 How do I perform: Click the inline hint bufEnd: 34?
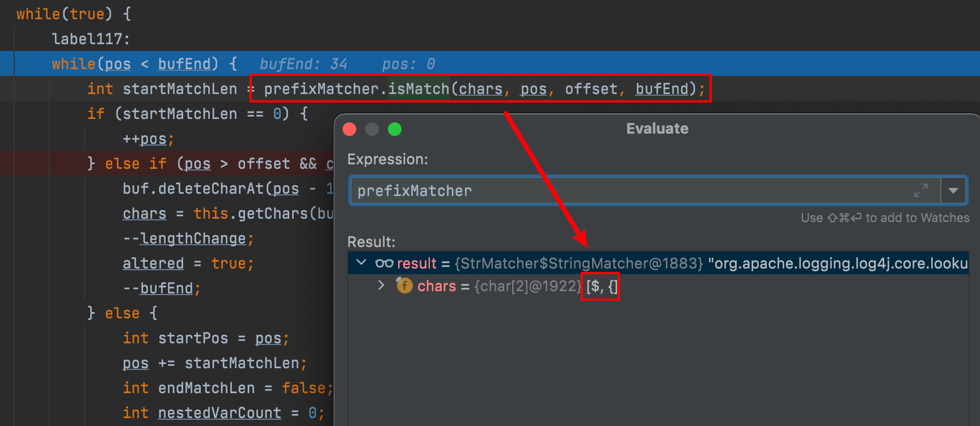(x=303, y=64)
